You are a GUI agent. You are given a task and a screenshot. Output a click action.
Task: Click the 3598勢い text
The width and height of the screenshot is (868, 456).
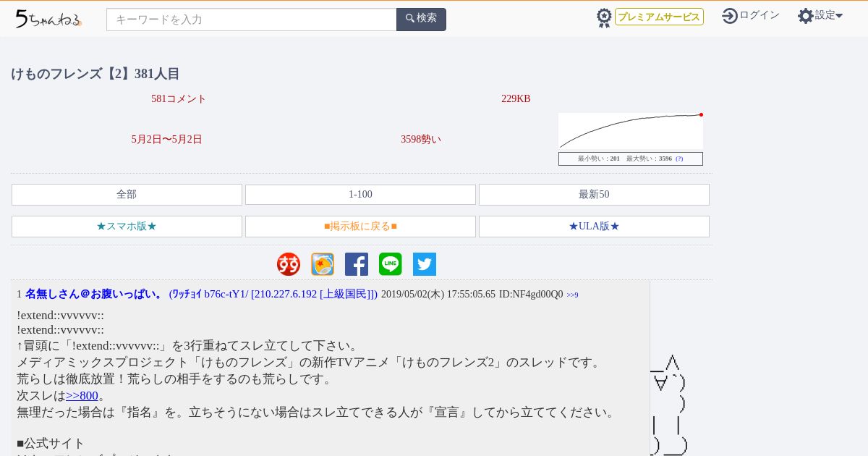coord(421,140)
